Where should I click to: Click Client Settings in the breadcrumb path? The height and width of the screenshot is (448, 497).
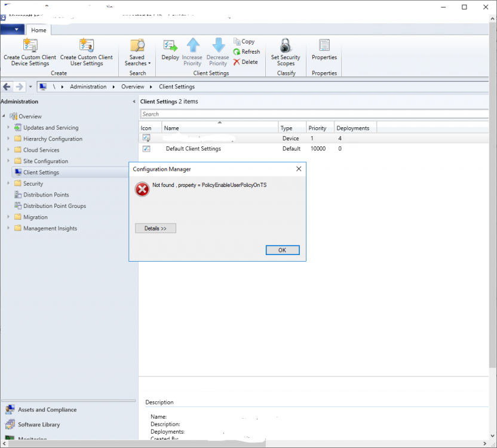point(177,87)
